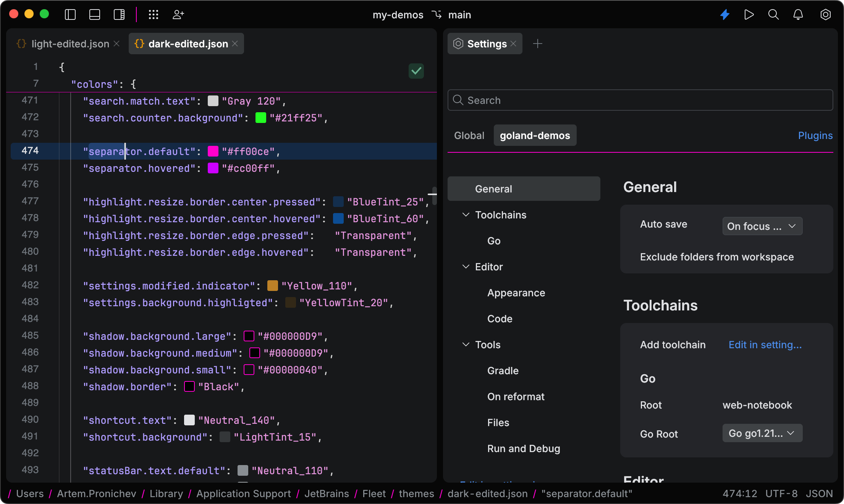Collapse the Toolchains section

click(466, 215)
